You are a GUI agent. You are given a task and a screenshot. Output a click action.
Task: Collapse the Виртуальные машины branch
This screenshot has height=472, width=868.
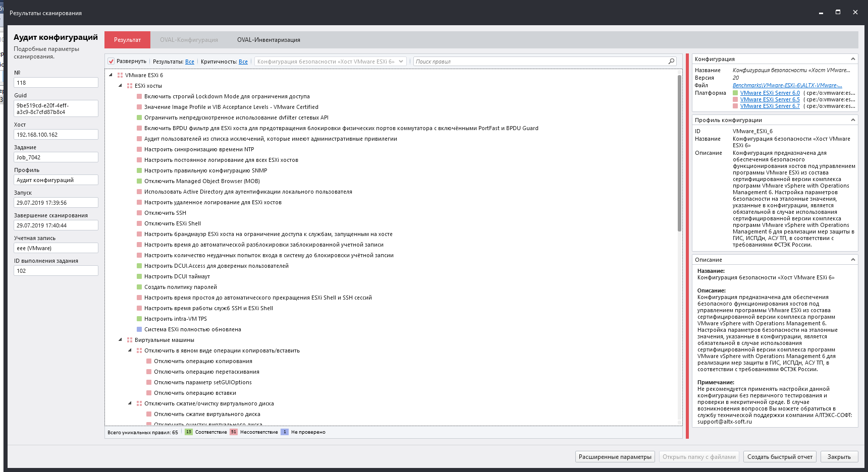[120, 340]
